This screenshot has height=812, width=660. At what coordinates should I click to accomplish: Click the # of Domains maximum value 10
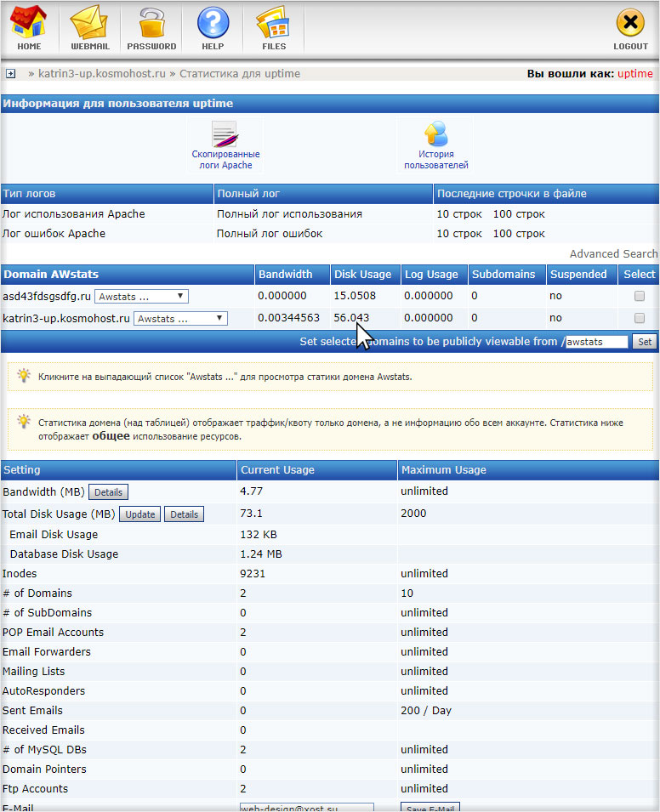click(407, 593)
